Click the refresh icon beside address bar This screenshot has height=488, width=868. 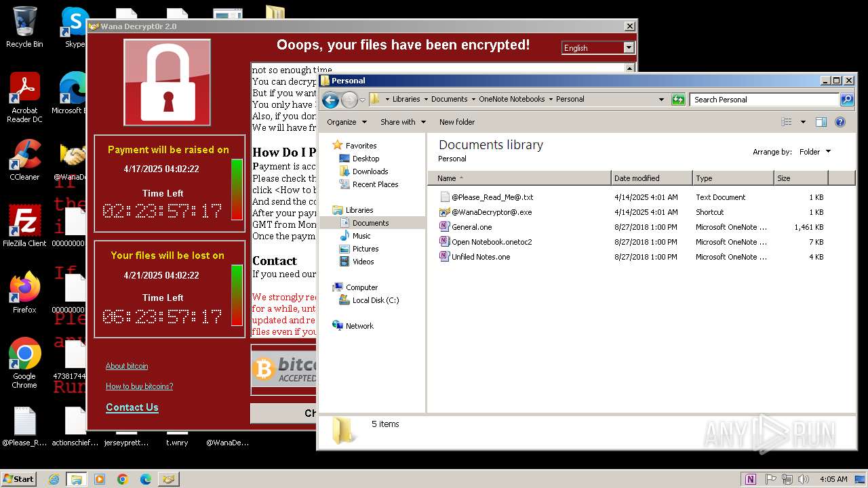click(678, 100)
